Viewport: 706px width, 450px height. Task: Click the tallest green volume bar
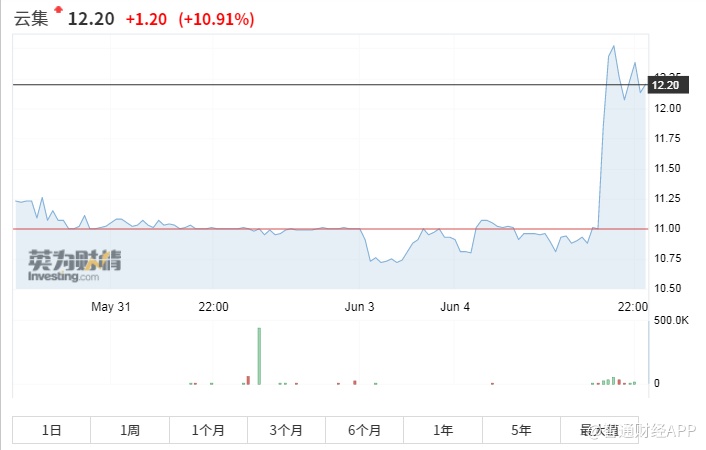click(259, 355)
